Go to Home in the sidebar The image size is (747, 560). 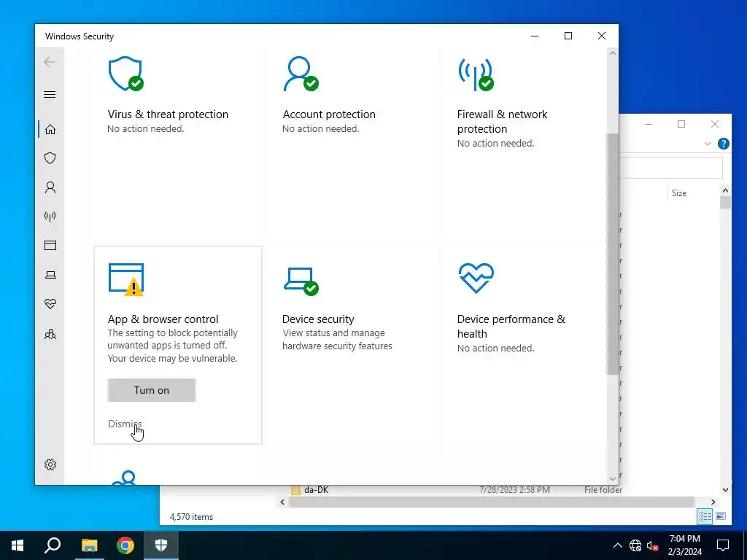[x=50, y=130]
